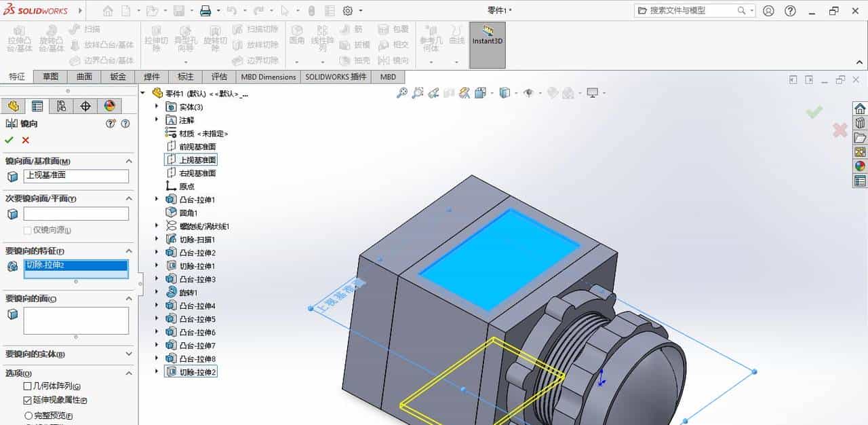Select the 旋转凸台/基体 tool
The height and width of the screenshot is (425, 868).
[x=51, y=41]
